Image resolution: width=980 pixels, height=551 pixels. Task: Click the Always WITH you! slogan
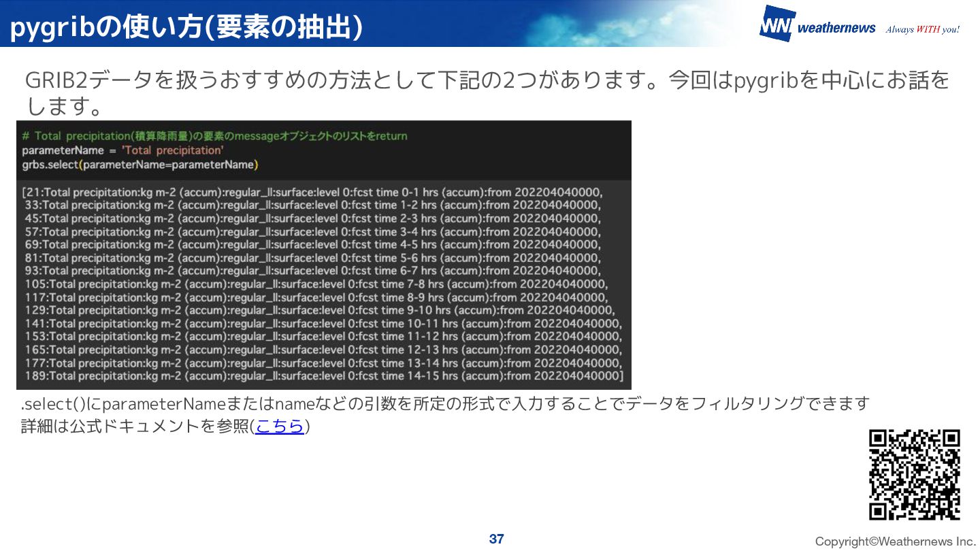click(923, 29)
